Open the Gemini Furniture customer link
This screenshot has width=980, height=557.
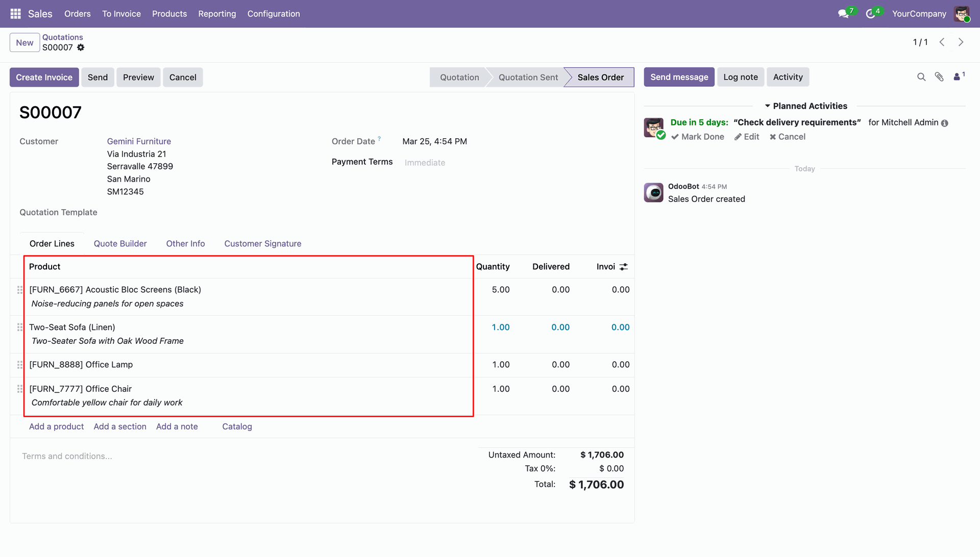click(139, 141)
